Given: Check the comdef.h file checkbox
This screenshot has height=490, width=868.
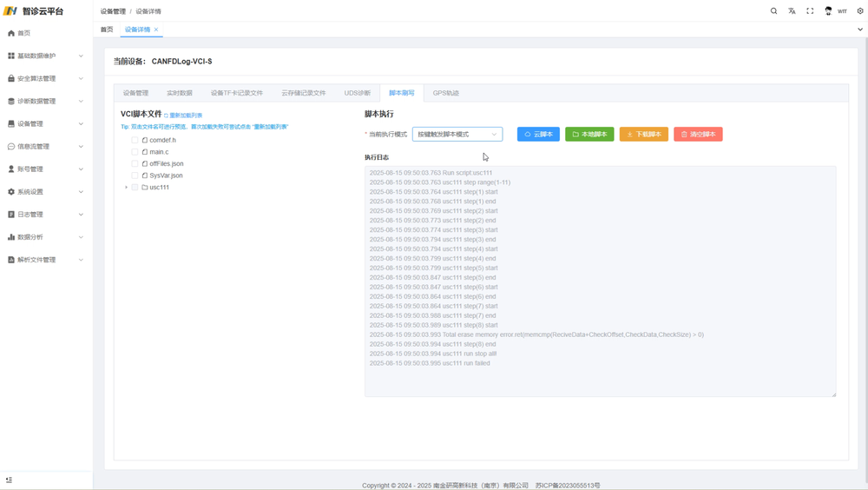Looking at the screenshot, I should click(135, 140).
